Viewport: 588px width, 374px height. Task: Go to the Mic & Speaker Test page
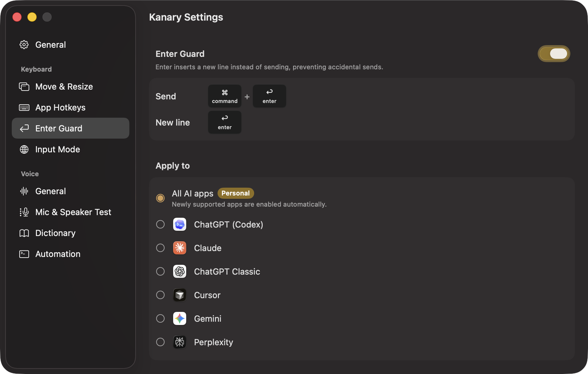(x=71, y=212)
